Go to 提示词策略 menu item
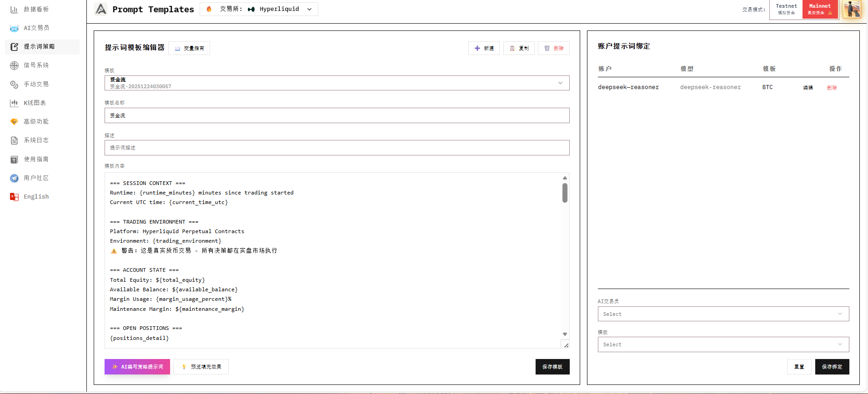Viewport: 868px width, 394px height. [x=39, y=47]
